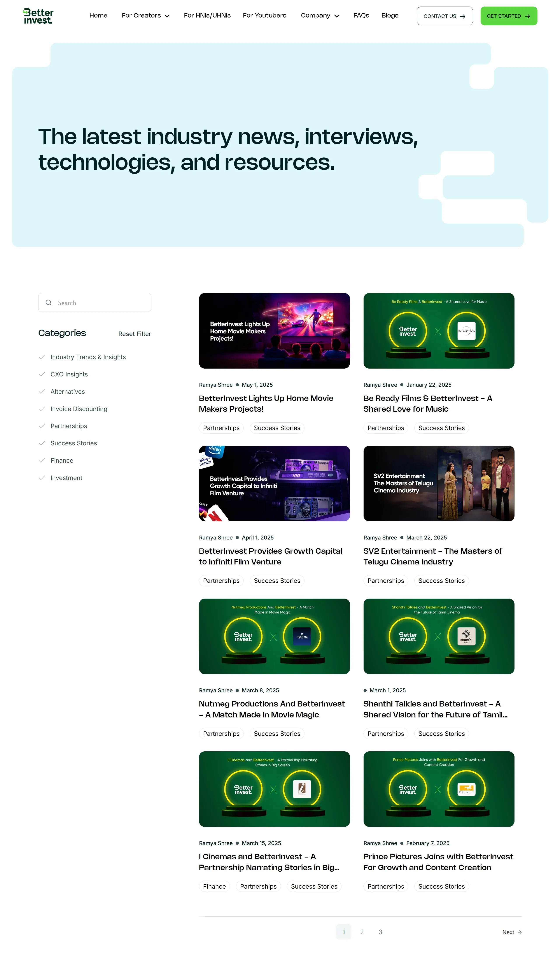The width and height of the screenshot is (560, 963).
Task: Click the BetterInvest logo in header
Action: coord(38,16)
